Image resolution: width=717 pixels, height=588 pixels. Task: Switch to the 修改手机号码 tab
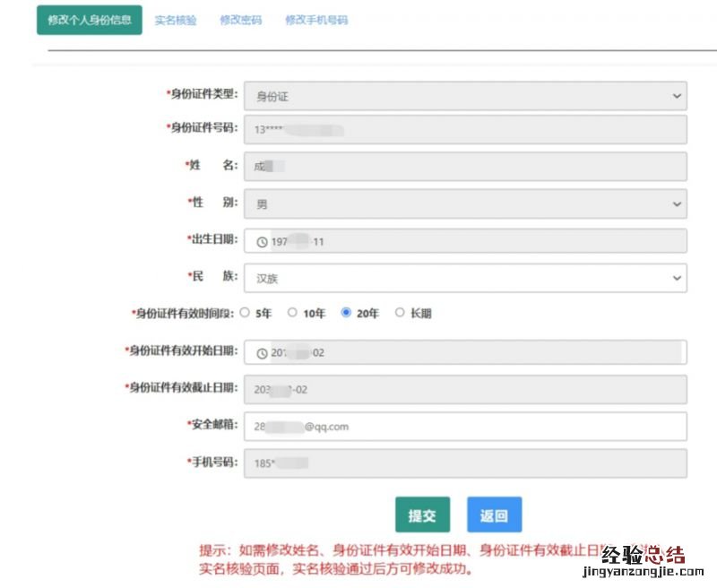[316, 20]
